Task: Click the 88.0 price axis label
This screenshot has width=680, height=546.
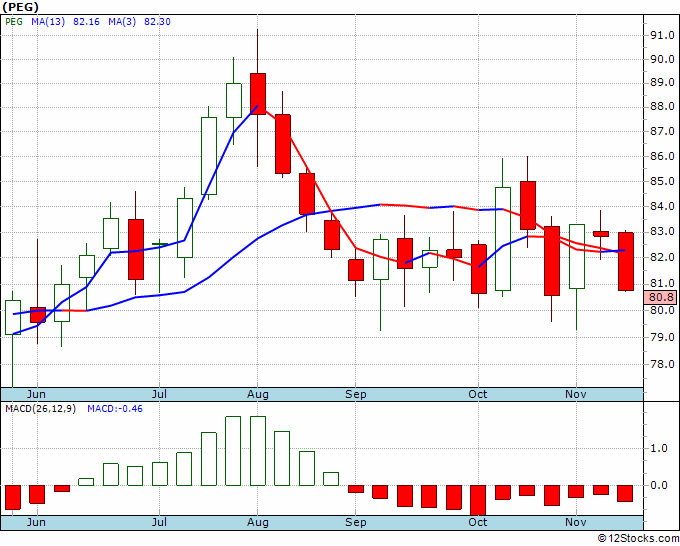Action: (662, 106)
